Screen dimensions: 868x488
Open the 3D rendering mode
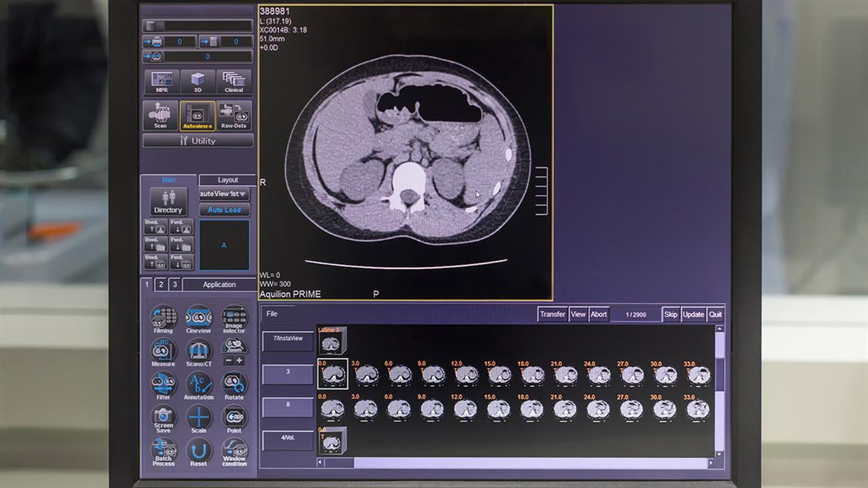(198, 82)
